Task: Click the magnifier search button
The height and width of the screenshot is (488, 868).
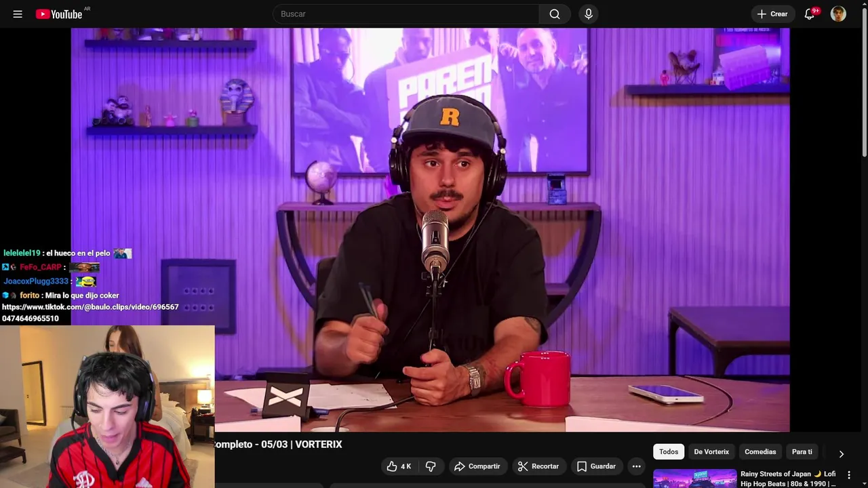Action: [555, 14]
